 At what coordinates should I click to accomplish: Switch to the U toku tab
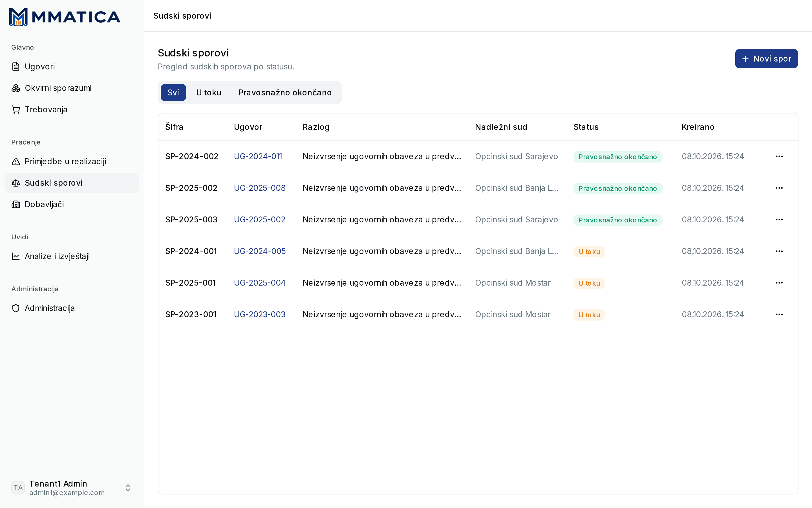point(209,92)
